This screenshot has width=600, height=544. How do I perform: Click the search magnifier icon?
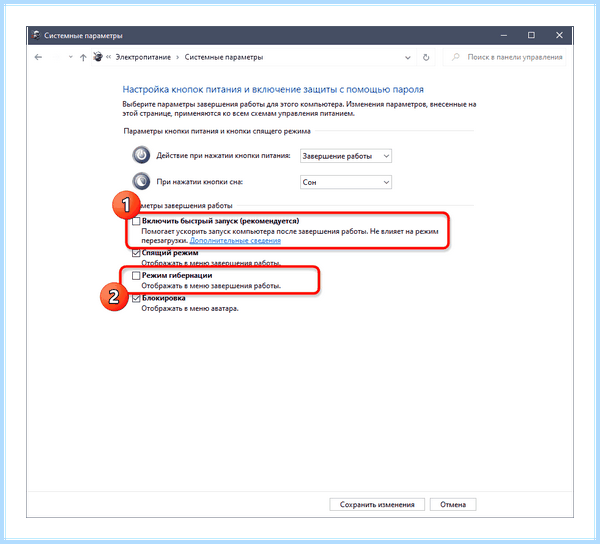[455, 57]
